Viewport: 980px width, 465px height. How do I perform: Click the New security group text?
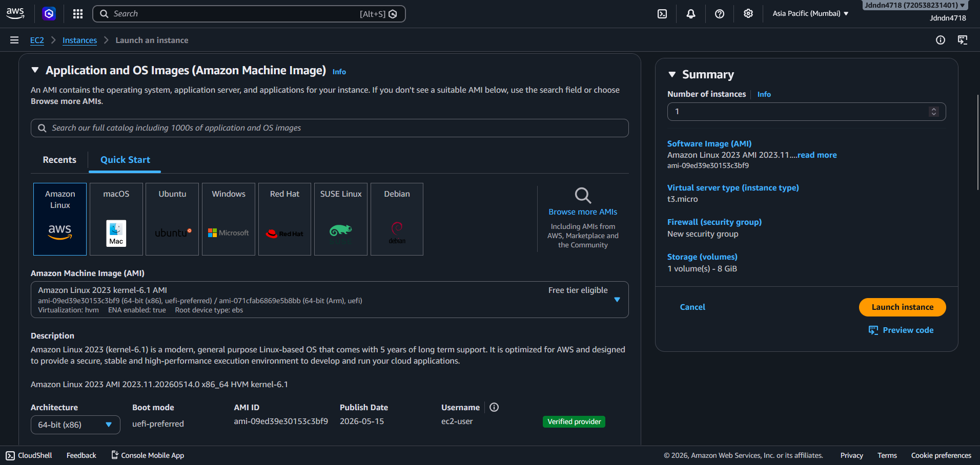[x=703, y=234]
